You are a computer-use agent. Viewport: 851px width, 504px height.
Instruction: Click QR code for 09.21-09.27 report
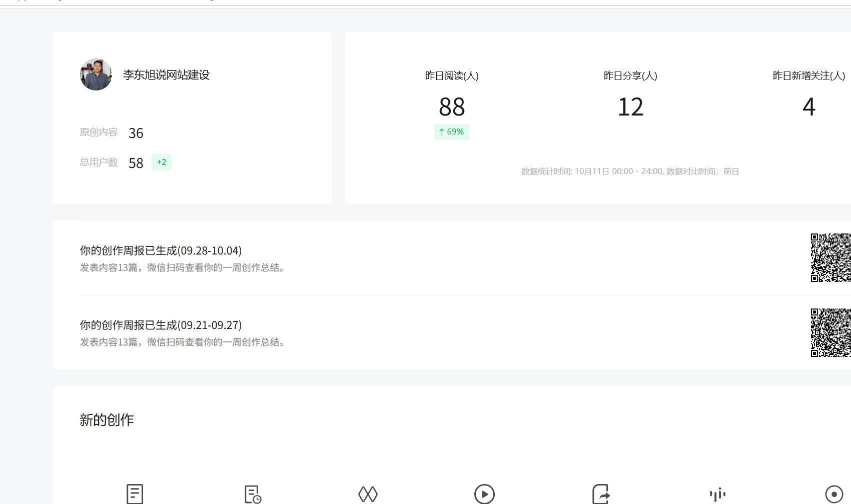coord(830,332)
